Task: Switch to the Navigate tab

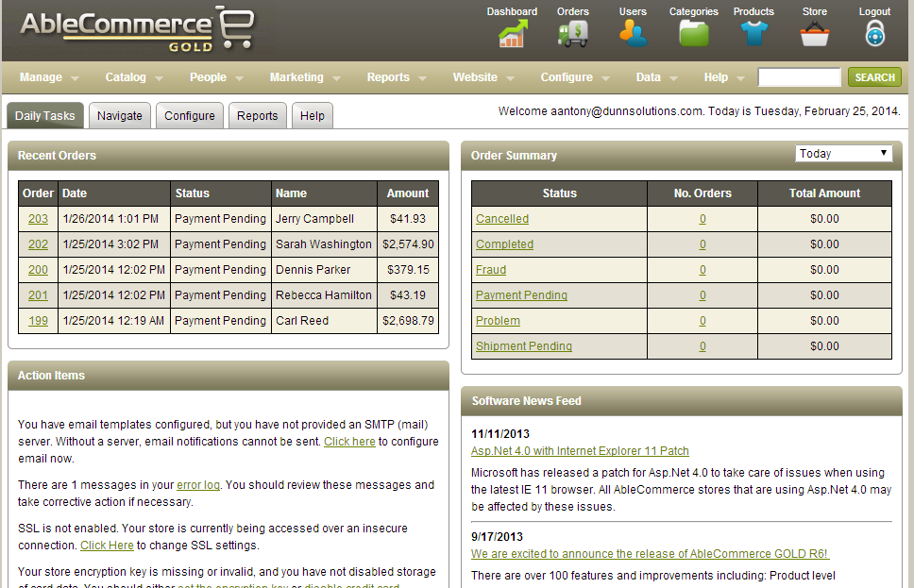Action: [x=120, y=116]
